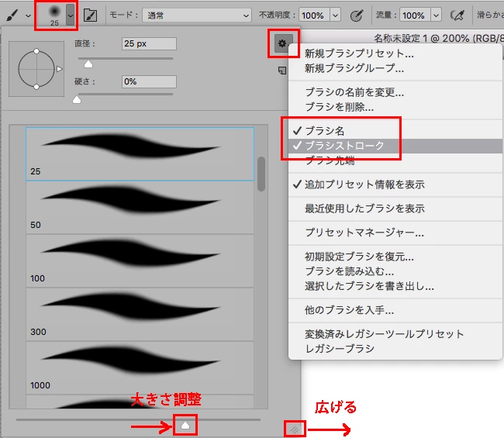The image size is (504, 438).
Task: Choose 初期設定ブラシを復元... menu item
Action: (395, 257)
